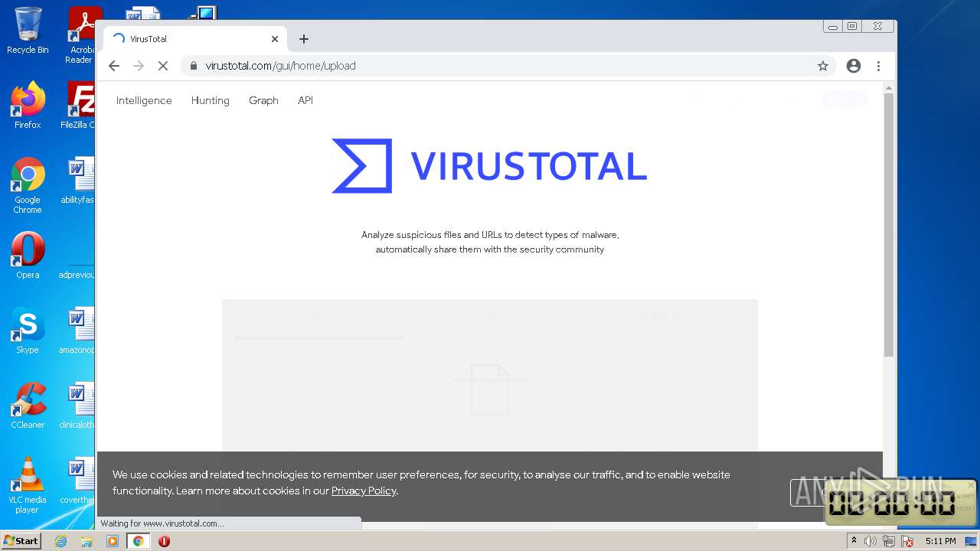Open the FileZilla desktop shortcut
This screenshot has height=551, width=980.
78,105
